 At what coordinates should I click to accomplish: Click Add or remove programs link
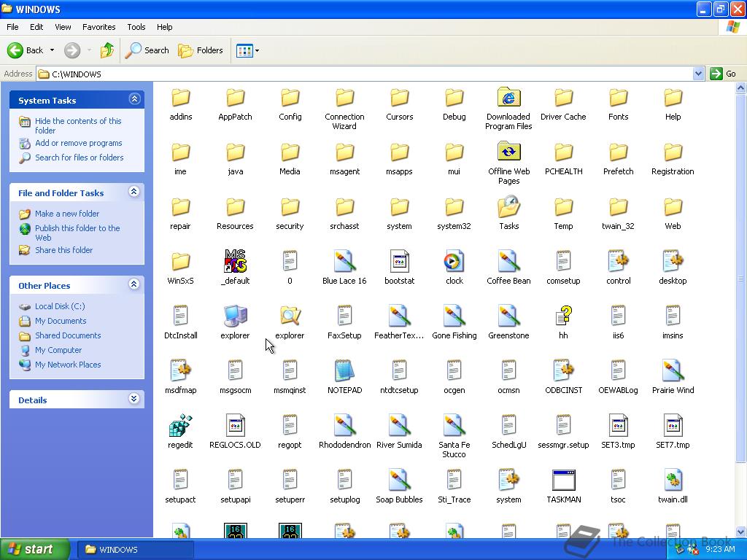point(79,143)
